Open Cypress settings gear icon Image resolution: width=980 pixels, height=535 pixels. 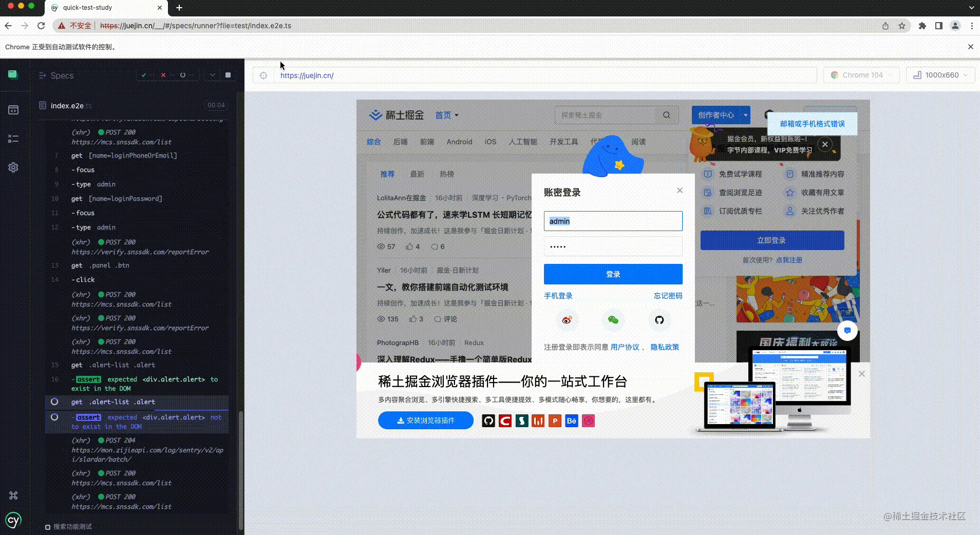click(13, 167)
